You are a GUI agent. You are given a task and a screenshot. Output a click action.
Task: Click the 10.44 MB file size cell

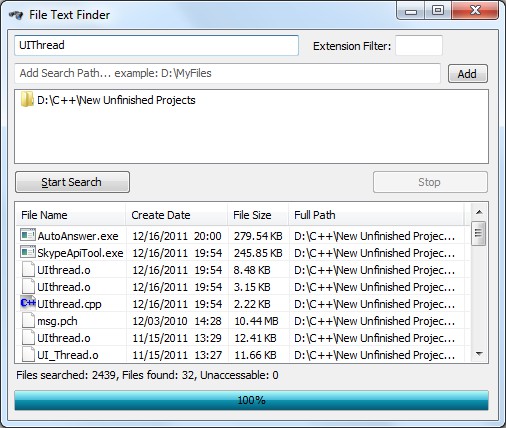click(x=256, y=321)
